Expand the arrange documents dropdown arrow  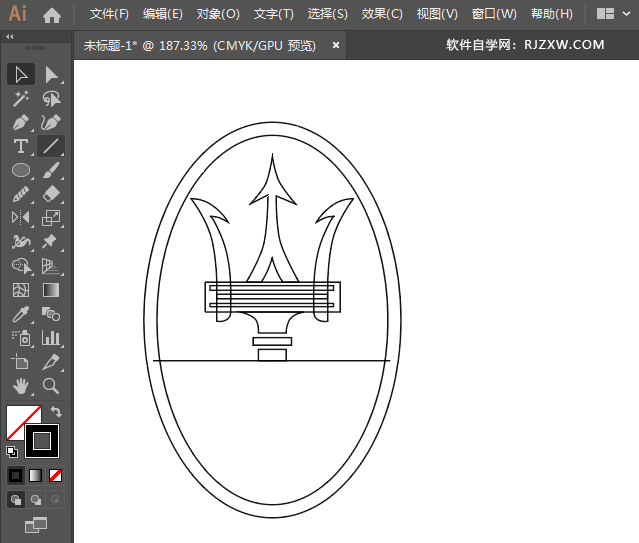tap(627, 14)
